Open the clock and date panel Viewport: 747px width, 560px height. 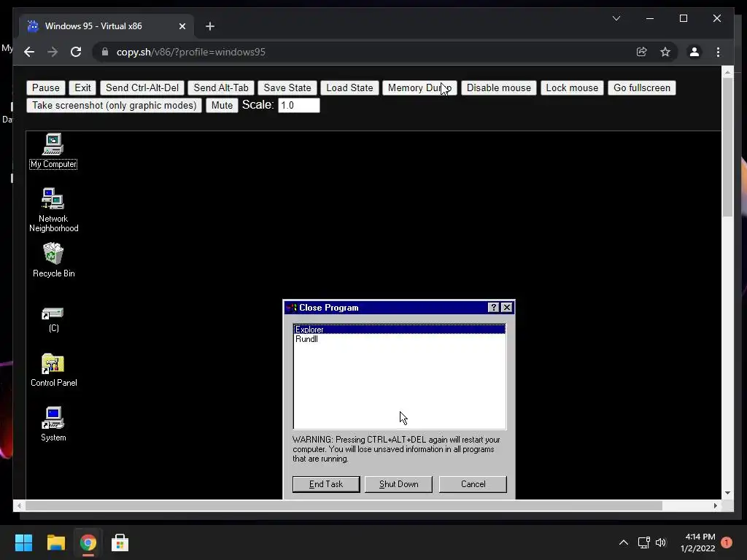click(x=698, y=542)
